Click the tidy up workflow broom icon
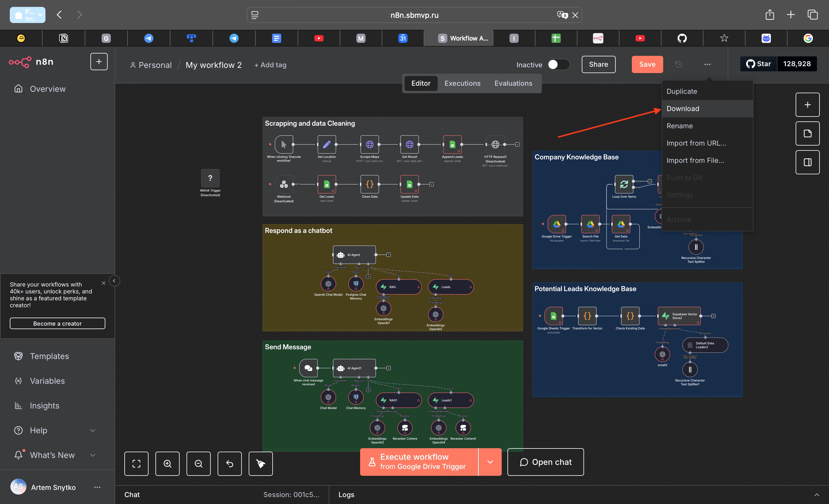The height and width of the screenshot is (504, 829). [x=261, y=464]
